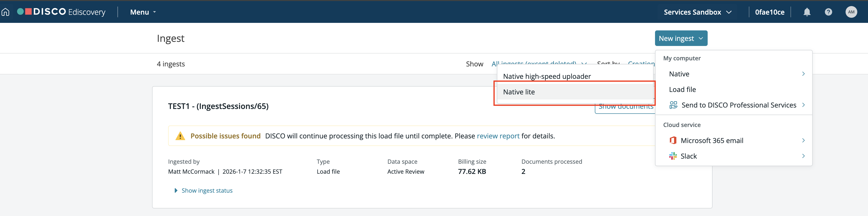Screen dimensions: 868x216
Task: Expand the Slack submenu chevron
Action: [x=803, y=156]
